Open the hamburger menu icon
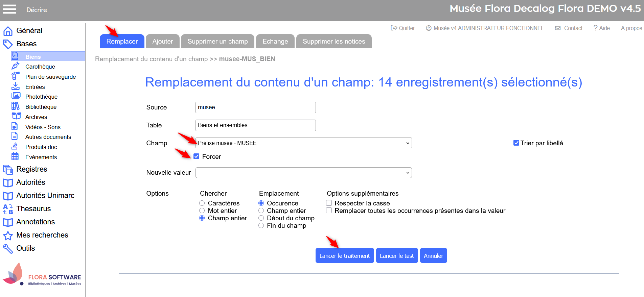Screen dimensions: 644x297 [x=9, y=9]
